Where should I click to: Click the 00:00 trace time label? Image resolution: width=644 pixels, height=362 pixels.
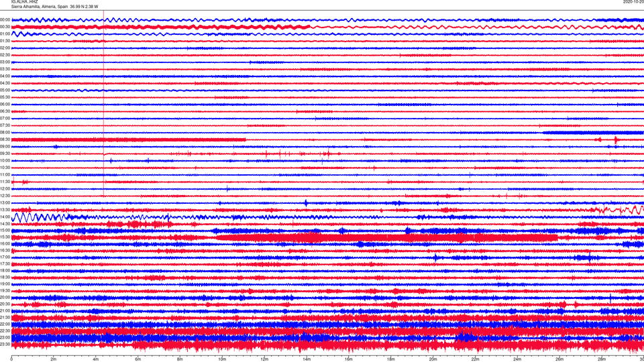coord(5,19)
